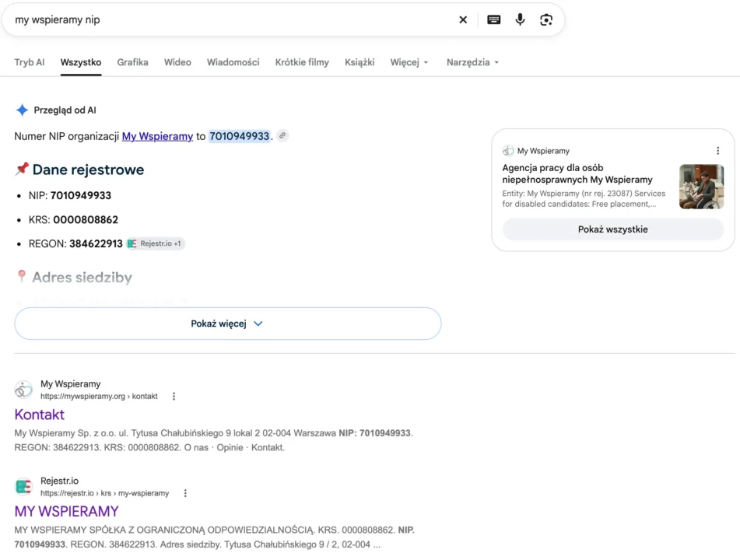Switch to the Grafika tab
This screenshot has width=740, height=560.
click(x=132, y=62)
